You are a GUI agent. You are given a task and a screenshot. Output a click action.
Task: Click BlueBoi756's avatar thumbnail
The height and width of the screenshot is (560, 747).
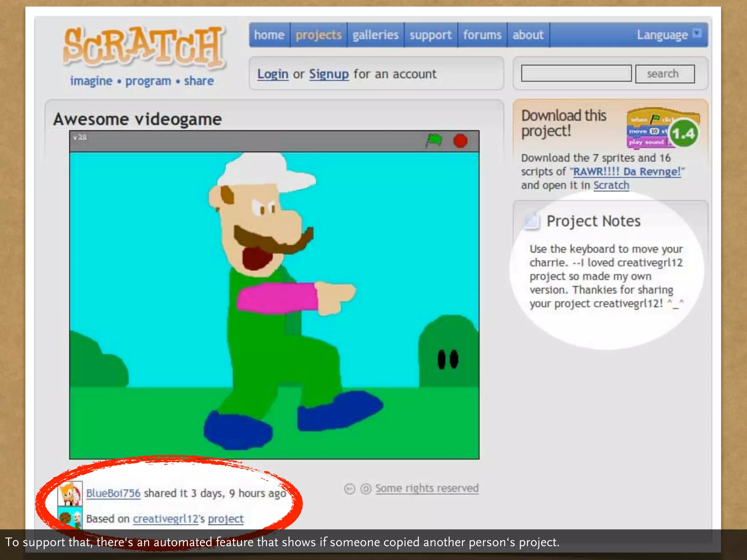click(70, 493)
